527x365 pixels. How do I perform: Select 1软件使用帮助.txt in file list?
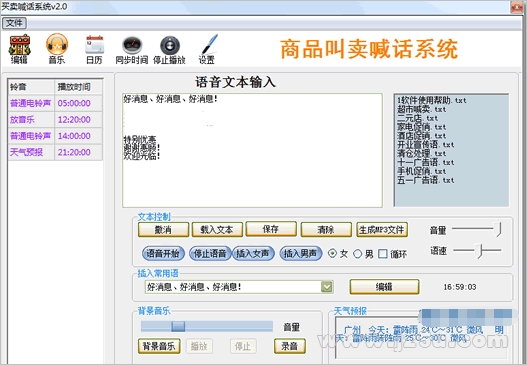click(432, 100)
